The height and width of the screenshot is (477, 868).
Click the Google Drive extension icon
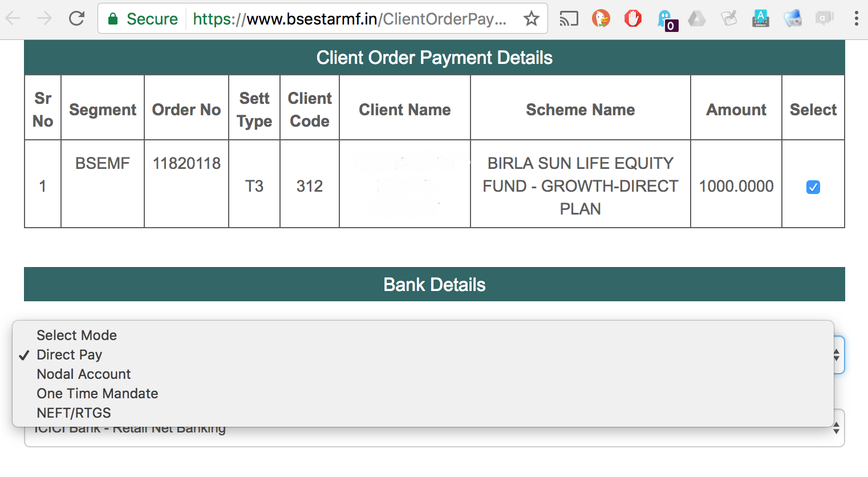tap(696, 19)
